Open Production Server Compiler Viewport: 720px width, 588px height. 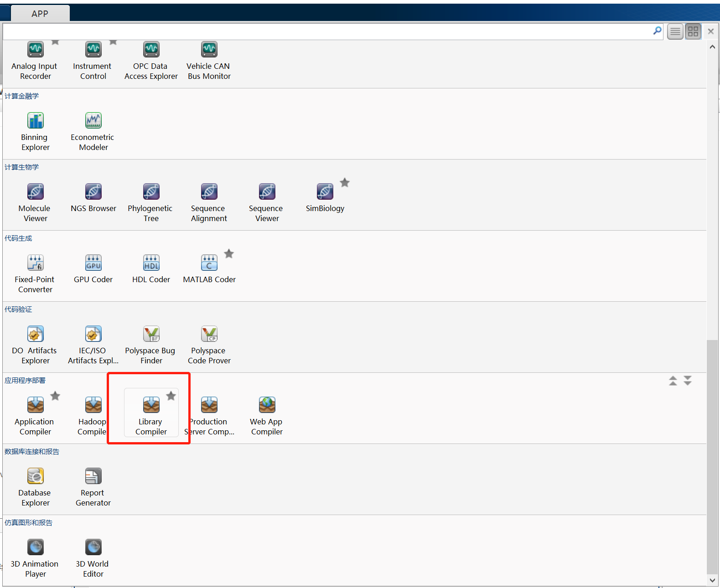[209, 417]
